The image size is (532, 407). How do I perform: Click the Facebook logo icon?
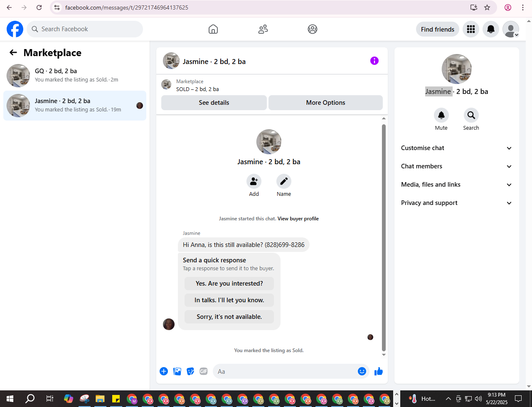[x=15, y=29]
